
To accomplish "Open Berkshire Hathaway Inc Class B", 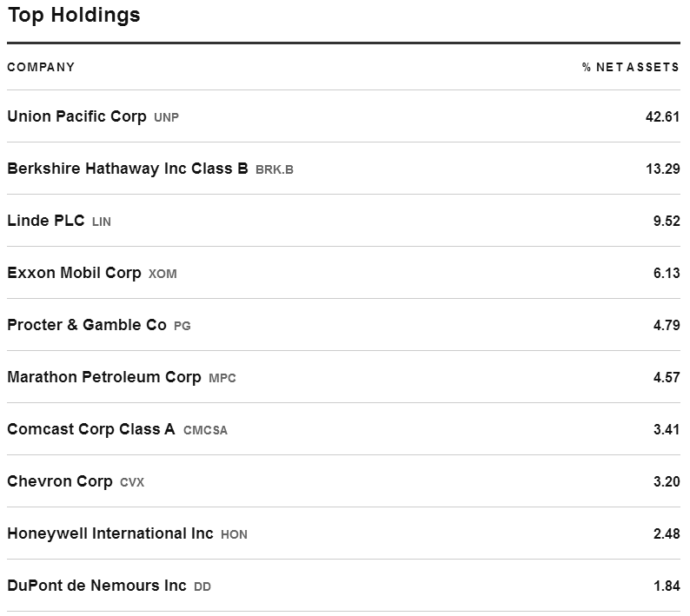I will pyautogui.click(x=128, y=169).
